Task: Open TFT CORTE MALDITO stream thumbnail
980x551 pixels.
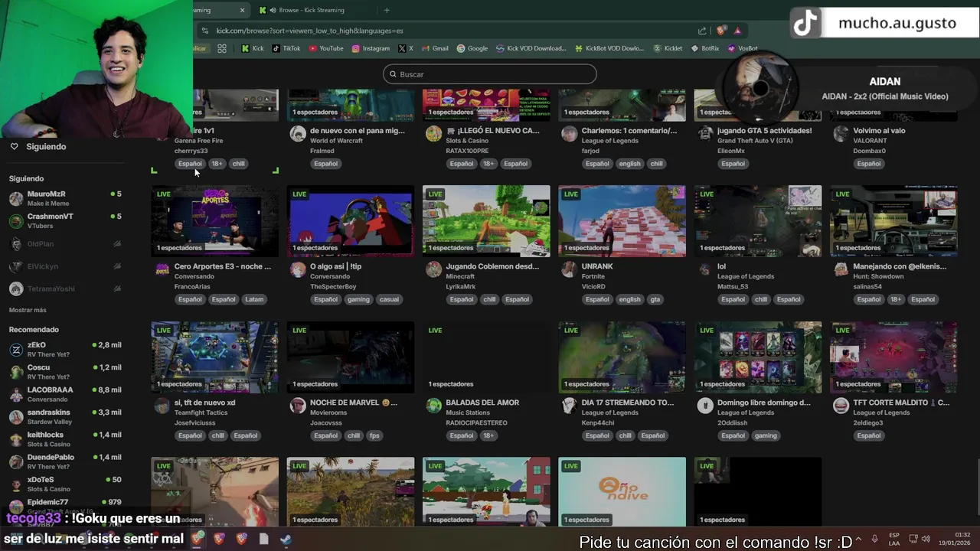Action: click(893, 357)
